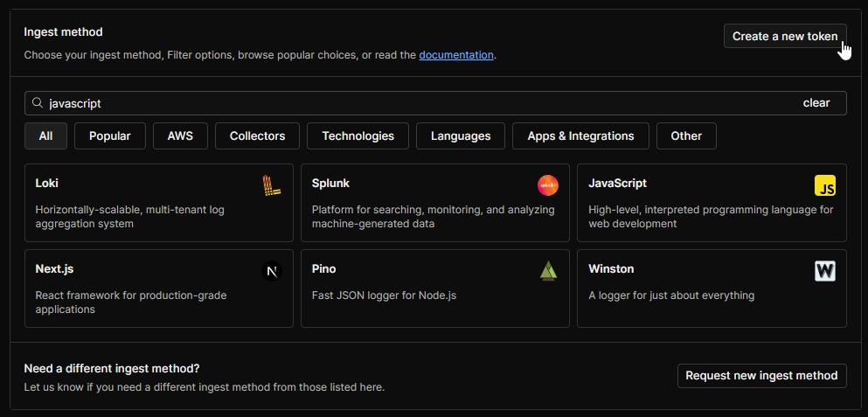Screen dimensions: 868x417
Task: Select Apps & Integrations filter
Action: (580, 136)
